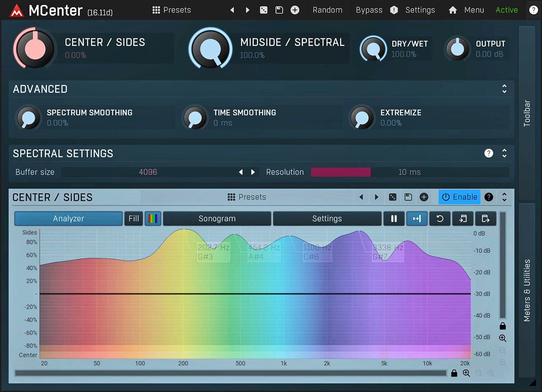Open the analyzer Settings tab
542x392 pixels.
coord(327,218)
